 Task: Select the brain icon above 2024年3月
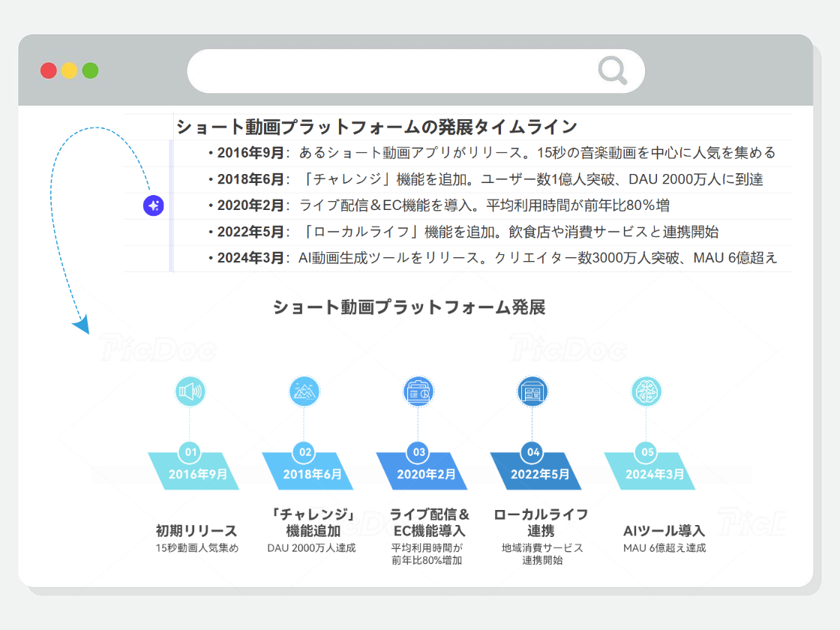(646, 390)
